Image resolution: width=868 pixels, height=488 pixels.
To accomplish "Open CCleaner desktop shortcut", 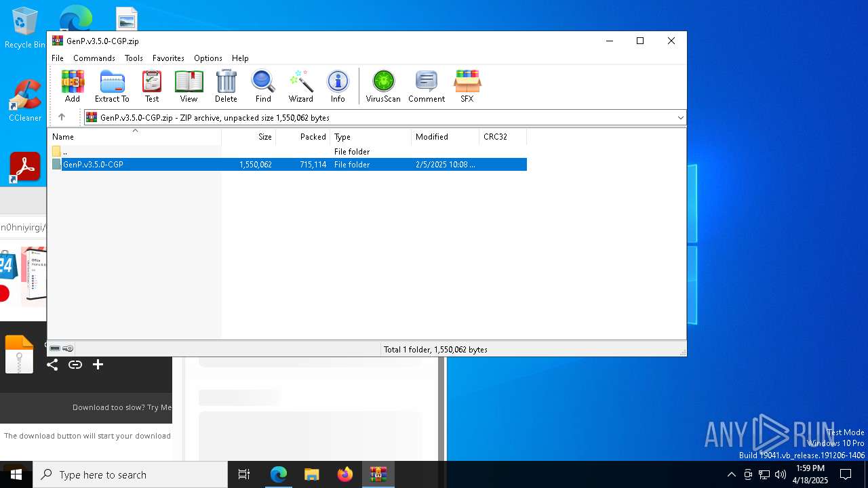I will [25, 101].
